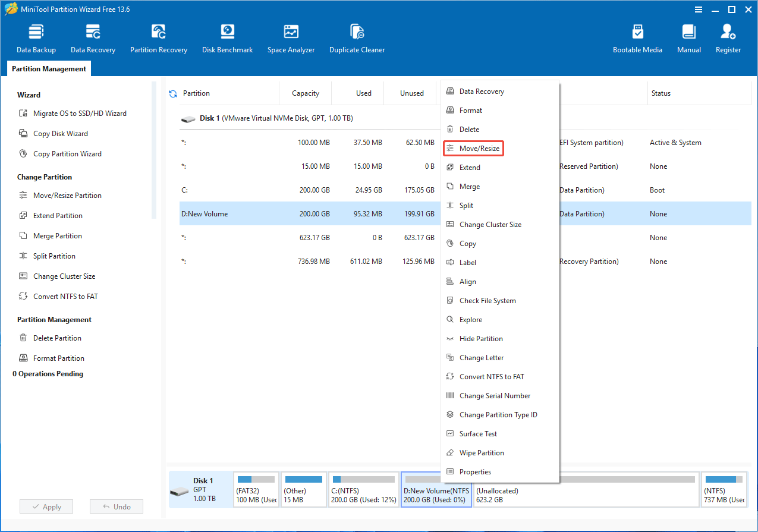This screenshot has height=532, width=758.
Task: Sort by Capacity column header
Action: [x=306, y=93]
